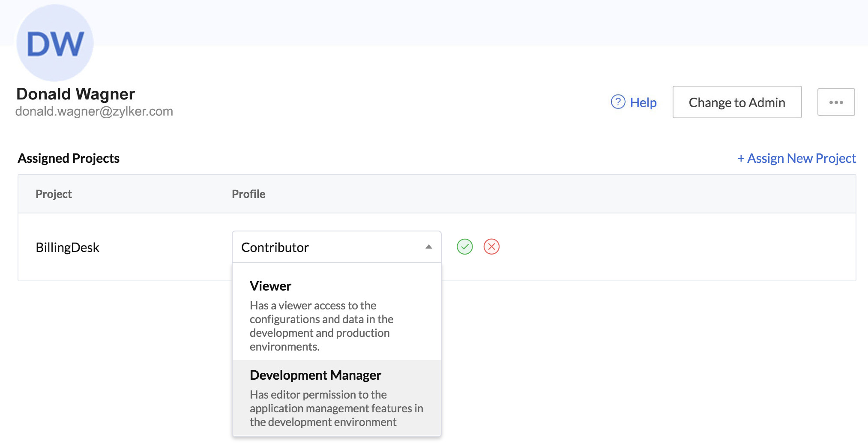Open Assign New Project link
The image size is (868, 447).
796,158
